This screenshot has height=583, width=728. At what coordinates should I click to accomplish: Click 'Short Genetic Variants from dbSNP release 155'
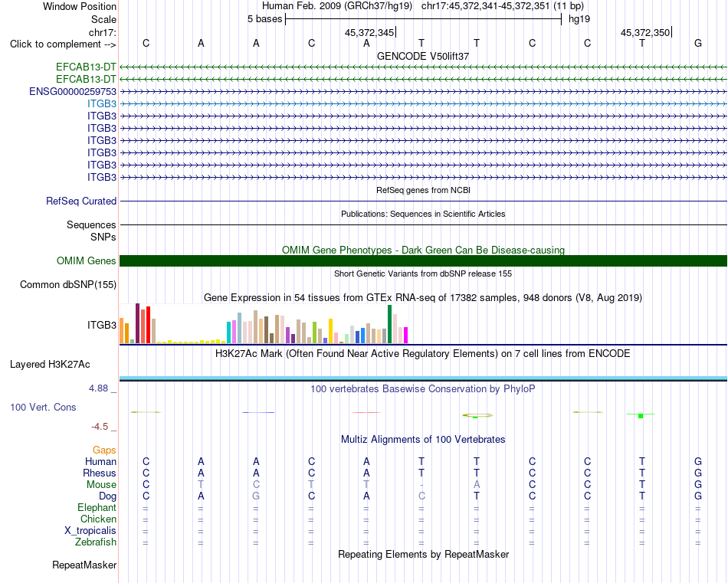point(423,273)
